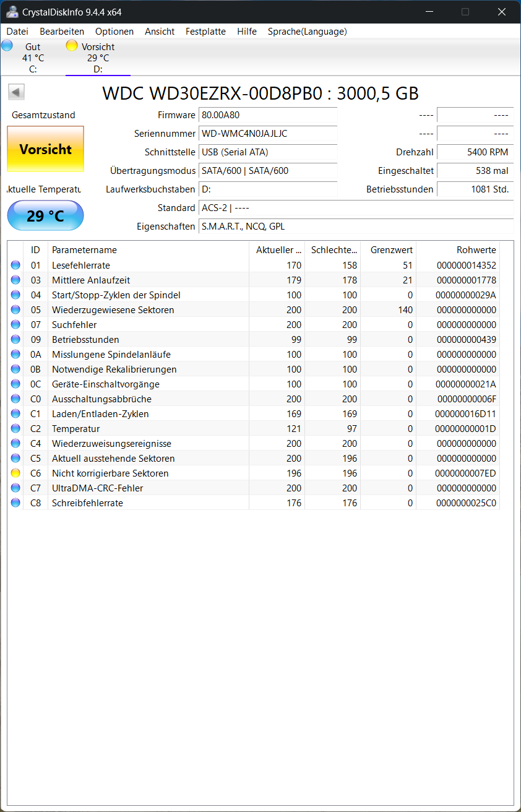Click the CrystalDiskInfo app icon in title bar
Image resolution: width=521 pixels, height=812 pixels.
[12, 12]
